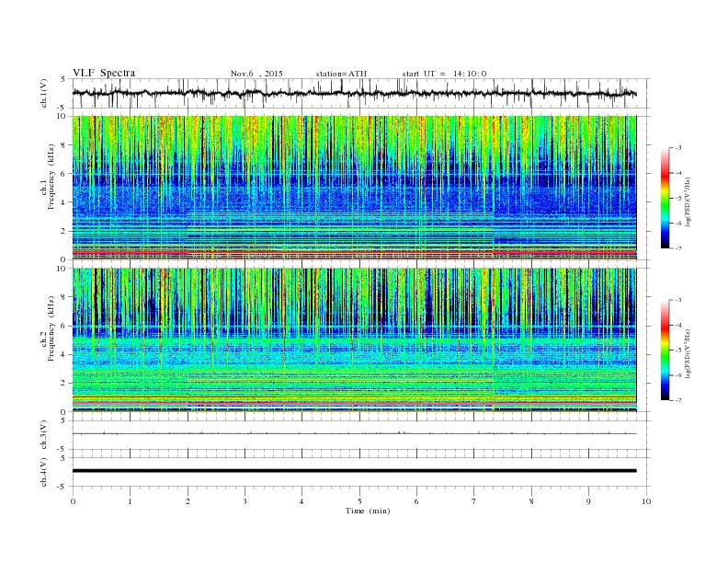The height and width of the screenshot is (563, 728).
Task: Click the 'Time (min)' x-axis label
Action: pos(368,511)
